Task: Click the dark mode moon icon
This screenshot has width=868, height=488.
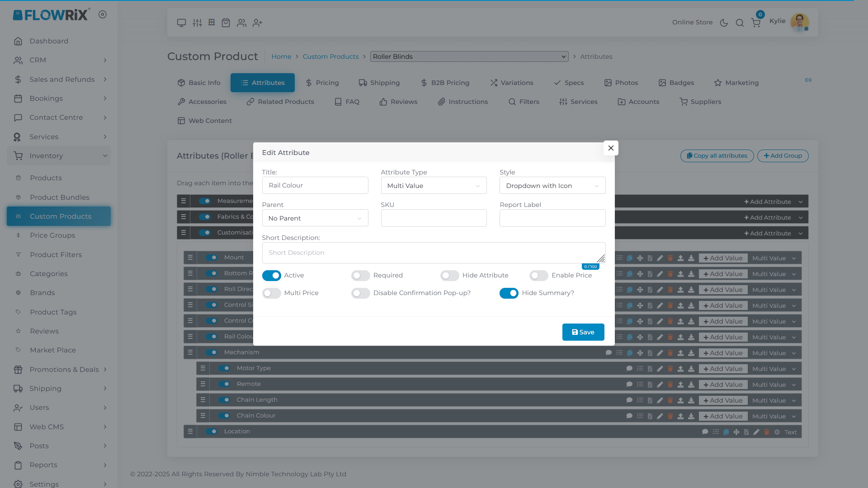Action: [724, 23]
